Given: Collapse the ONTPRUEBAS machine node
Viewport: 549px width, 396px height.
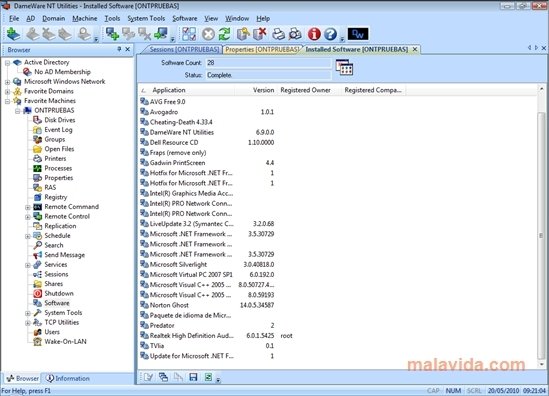Looking at the screenshot, I should (x=17, y=111).
